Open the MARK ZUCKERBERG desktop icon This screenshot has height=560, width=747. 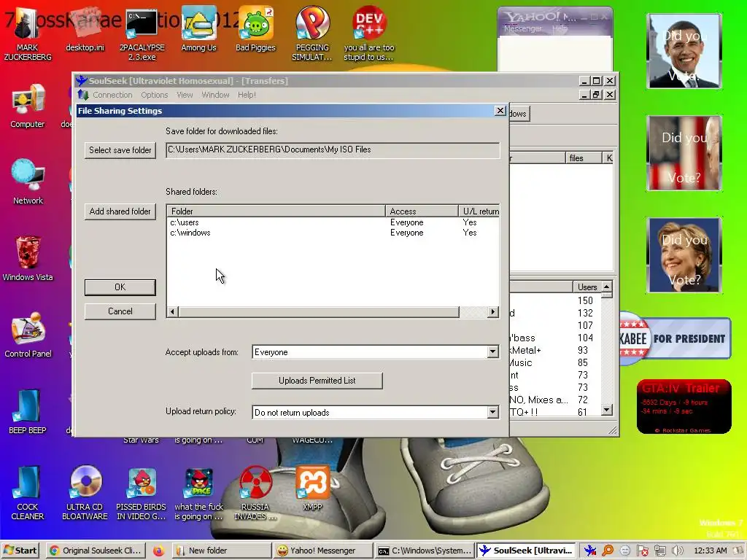(x=27, y=34)
